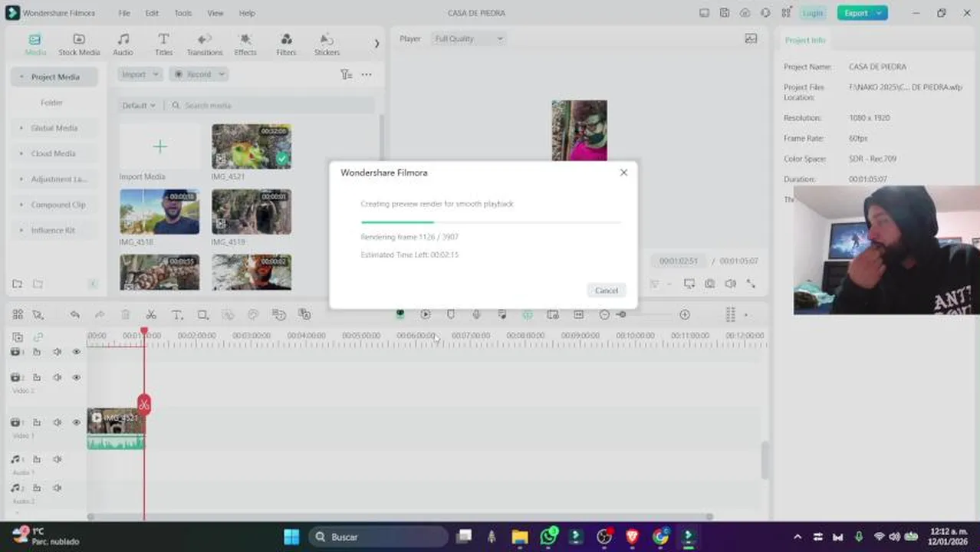Viewport: 980px width, 552px height.
Task: Expand Influence Kit in sidebar
Action: (54, 230)
